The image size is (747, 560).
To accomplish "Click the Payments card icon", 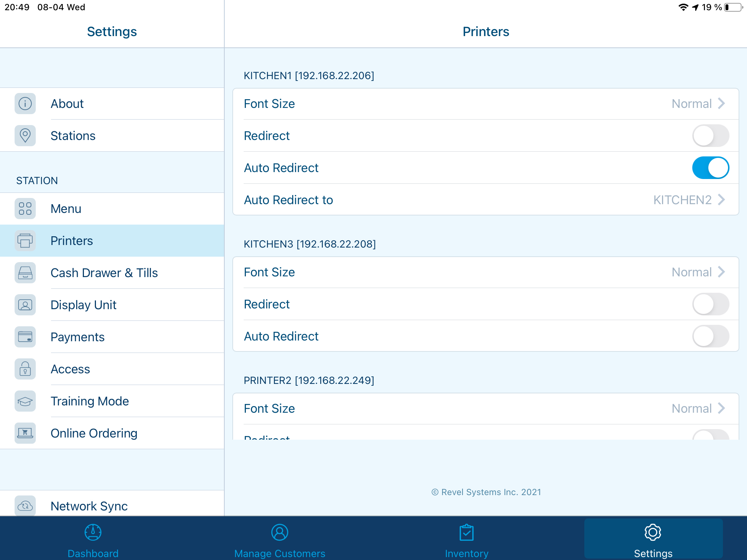I will coord(25,337).
